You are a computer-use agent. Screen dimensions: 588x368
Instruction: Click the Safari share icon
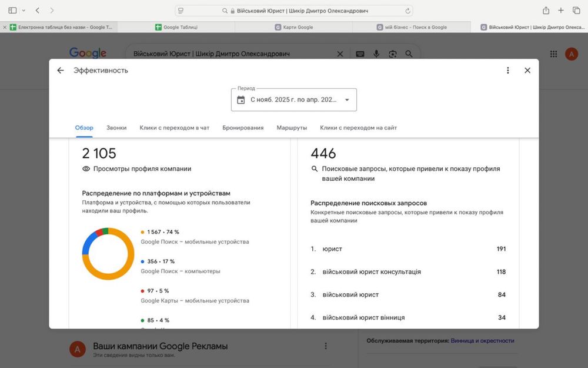tap(546, 11)
